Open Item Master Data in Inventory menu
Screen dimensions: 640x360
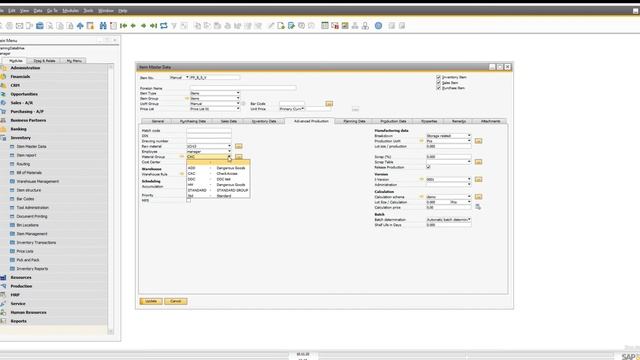tap(31, 147)
